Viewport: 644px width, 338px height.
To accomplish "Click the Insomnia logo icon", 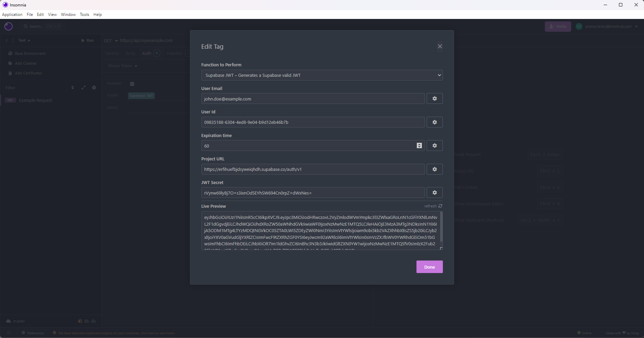I will [x=8, y=26].
